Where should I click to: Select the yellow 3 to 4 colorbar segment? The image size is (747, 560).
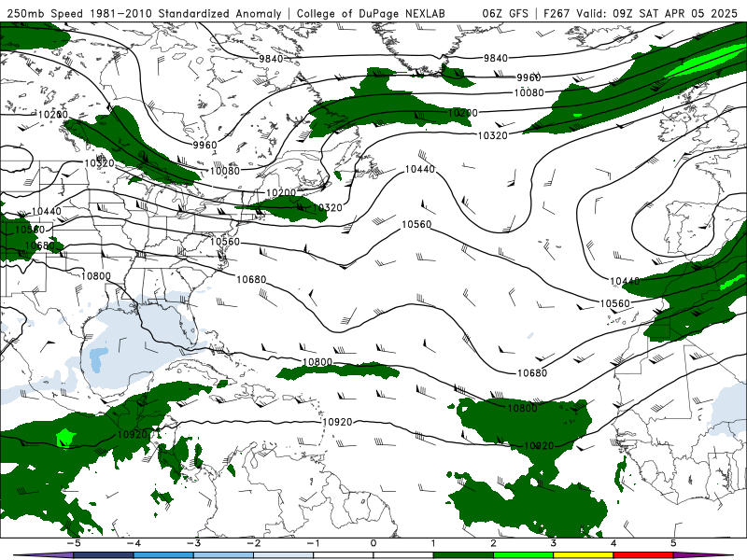pyautogui.click(x=583, y=555)
